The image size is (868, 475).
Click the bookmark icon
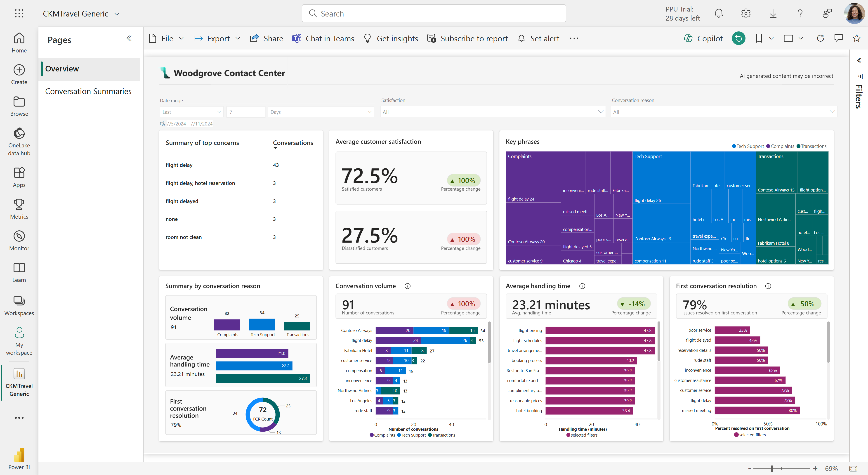[759, 38]
